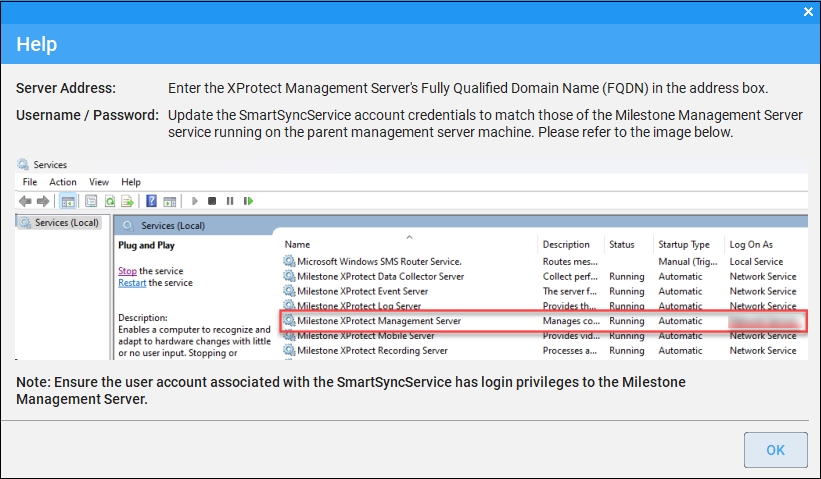Select Milestone XProtect Management Server row
This screenshot has width=821, height=479.
378,321
